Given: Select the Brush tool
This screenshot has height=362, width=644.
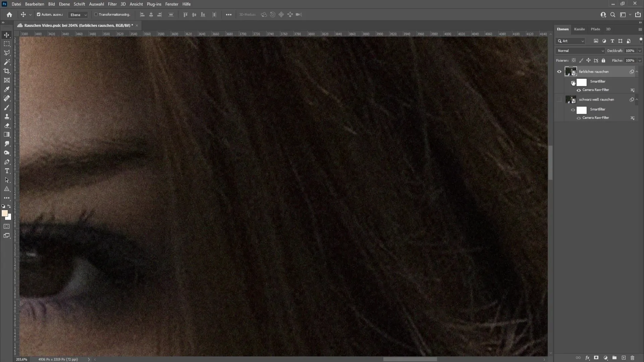Looking at the screenshot, I should point(6,107).
